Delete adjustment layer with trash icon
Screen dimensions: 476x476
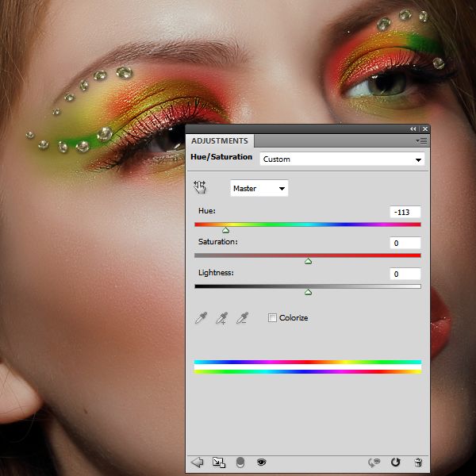tap(418, 462)
